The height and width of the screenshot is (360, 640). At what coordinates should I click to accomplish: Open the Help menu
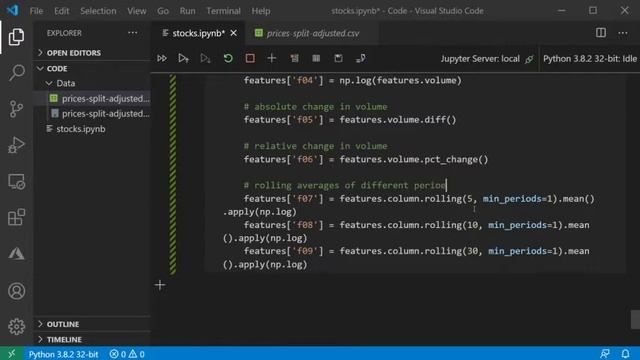coord(261,11)
